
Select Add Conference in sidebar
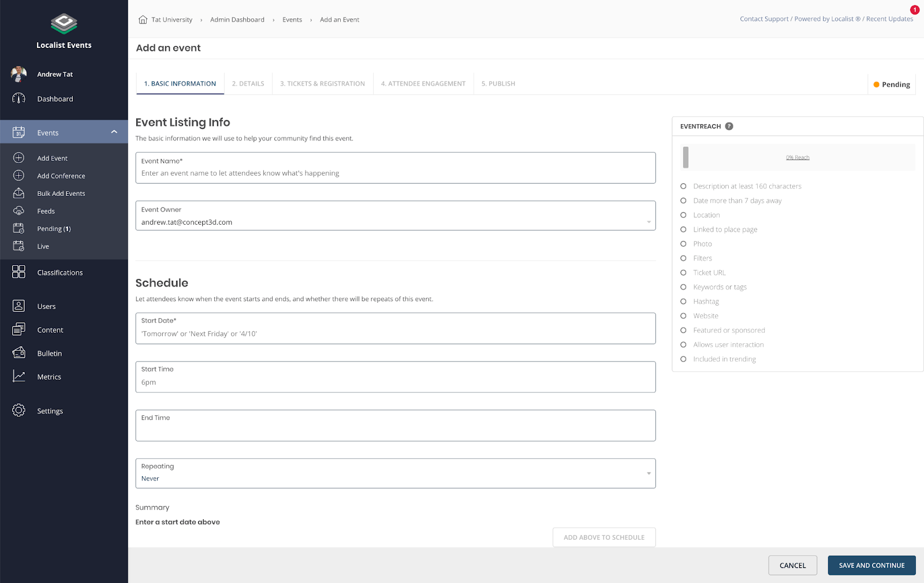point(61,176)
